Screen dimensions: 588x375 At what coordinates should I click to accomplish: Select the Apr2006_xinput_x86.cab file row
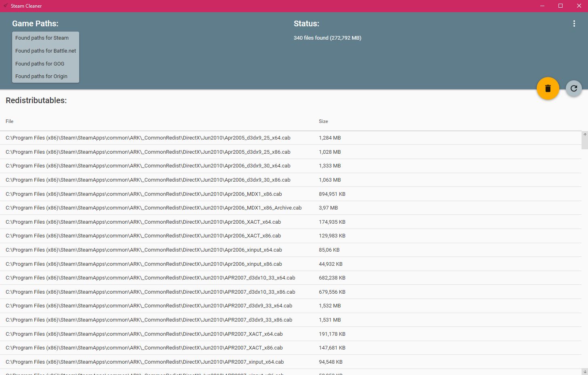[x=291, y=264]
